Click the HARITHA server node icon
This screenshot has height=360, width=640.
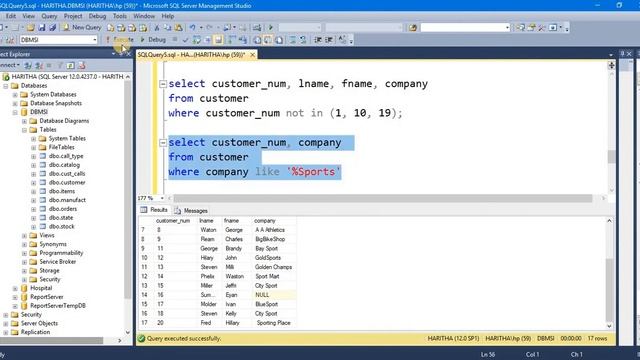(x=6, y=77)
